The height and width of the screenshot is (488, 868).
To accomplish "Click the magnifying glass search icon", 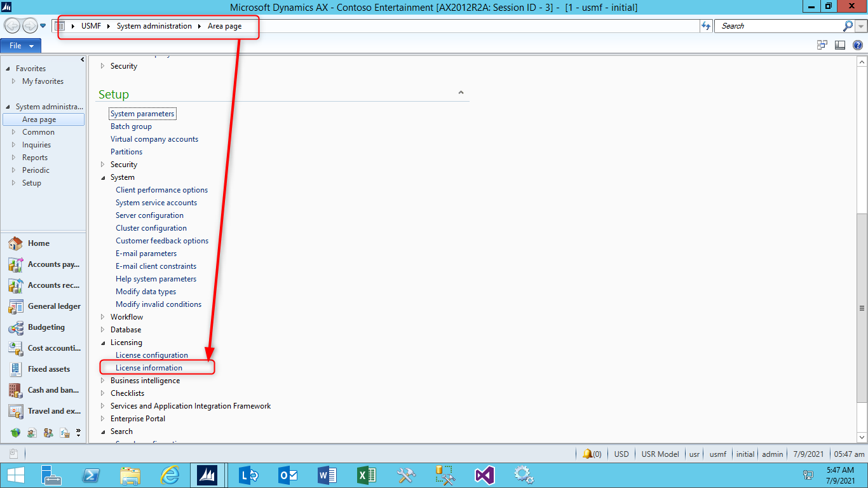I will pyautogui.click(x=848, y=26).
